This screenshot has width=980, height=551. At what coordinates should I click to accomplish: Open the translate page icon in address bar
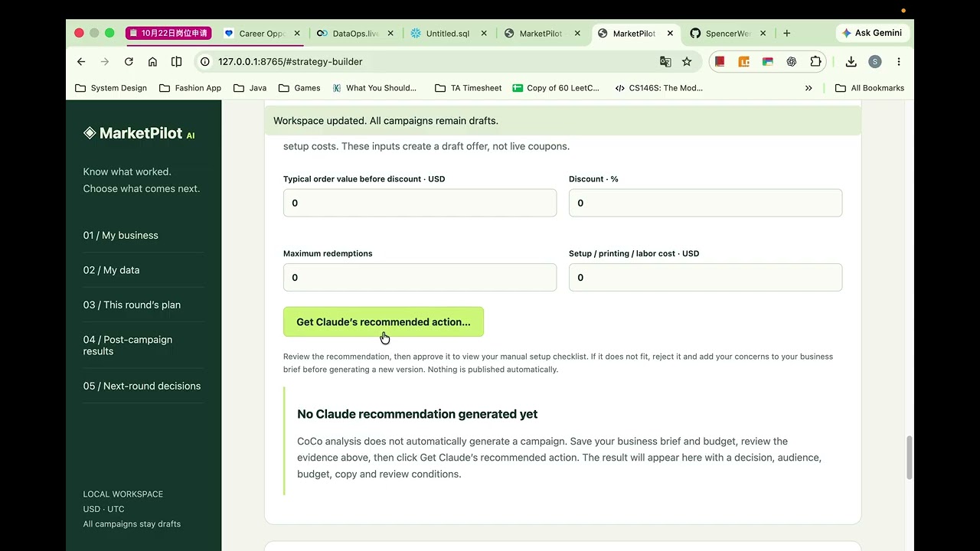665,62
